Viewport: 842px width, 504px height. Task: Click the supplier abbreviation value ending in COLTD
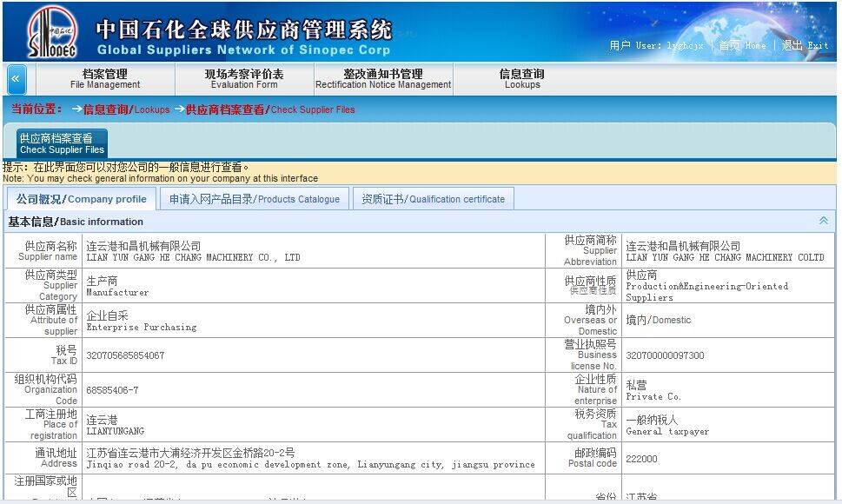pos(725,257)
